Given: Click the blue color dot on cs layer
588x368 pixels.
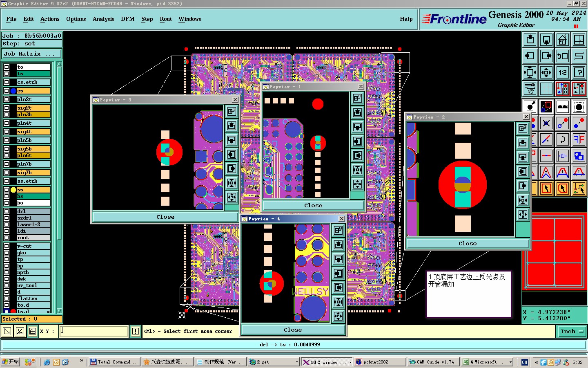Looking at the screenshot, I should click(x=13, y=91).
